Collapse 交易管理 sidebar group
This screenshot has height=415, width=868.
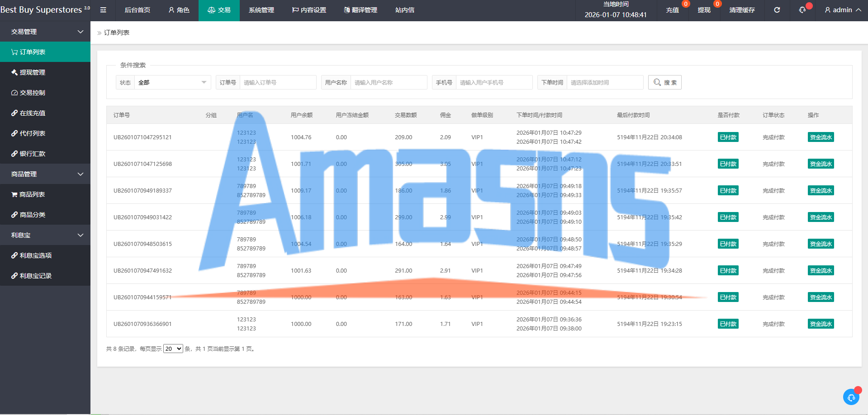coord(45,32)
